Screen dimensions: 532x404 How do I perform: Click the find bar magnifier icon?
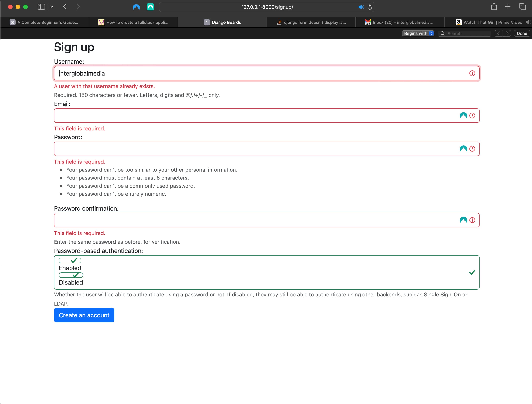pyautogui.click(x=443, y=33)
